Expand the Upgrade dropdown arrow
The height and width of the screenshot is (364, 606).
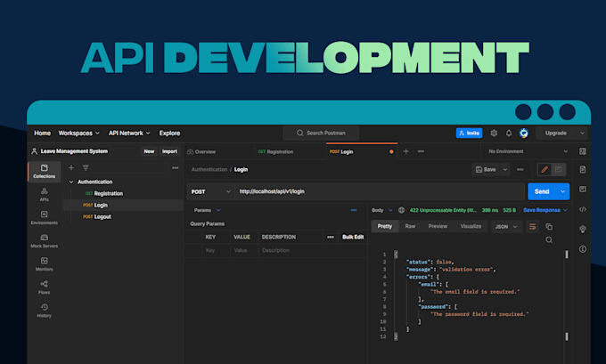[x=582, y=133]
